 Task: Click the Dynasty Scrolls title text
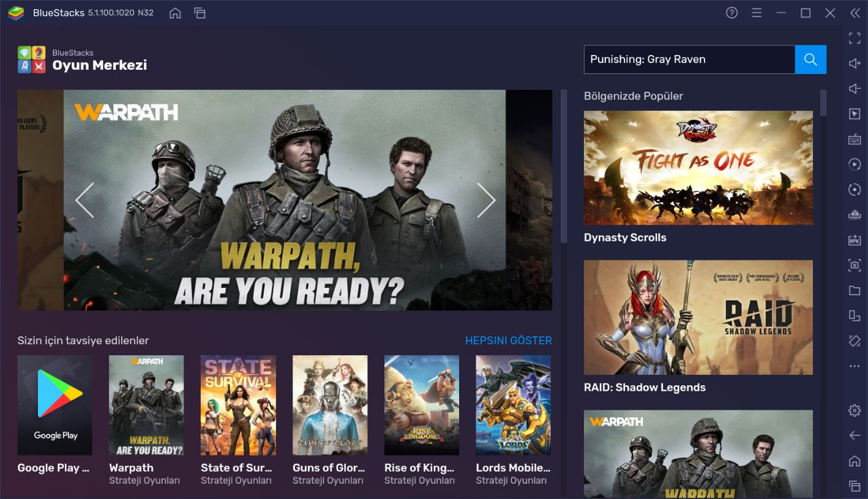[625, 237]
